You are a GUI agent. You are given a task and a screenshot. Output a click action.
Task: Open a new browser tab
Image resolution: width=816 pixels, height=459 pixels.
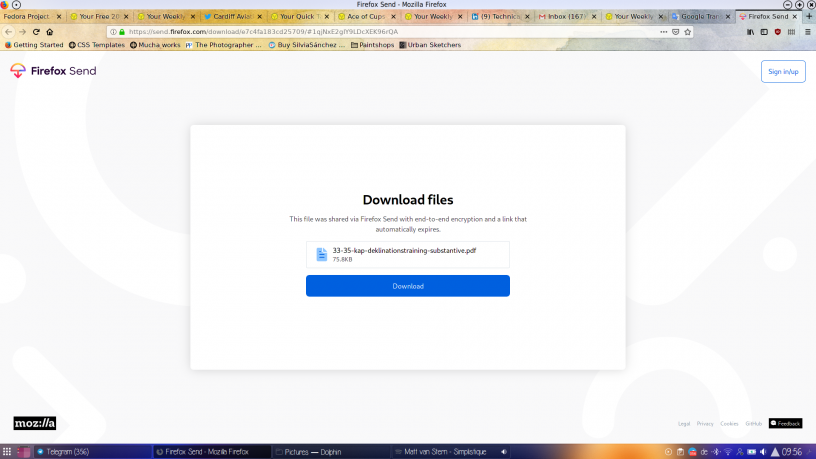tap(808, 17)
